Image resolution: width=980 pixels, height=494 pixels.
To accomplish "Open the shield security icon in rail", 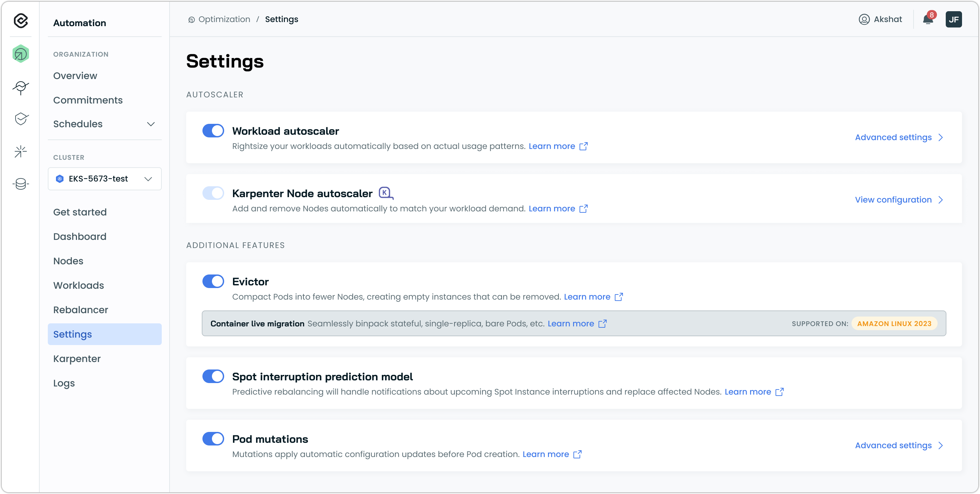I will coord(21,119).
